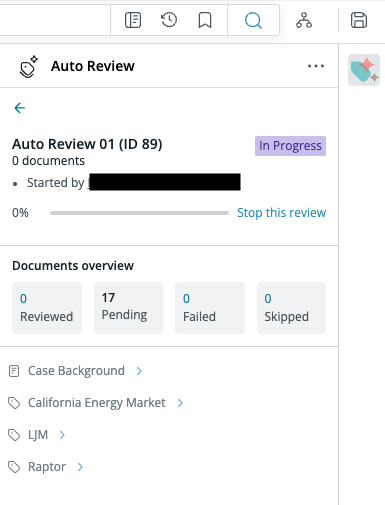Viewport: 385px width, 505px height.
Task: Click the bookmark icon in toolbar
Action: (x=205, y=20)
